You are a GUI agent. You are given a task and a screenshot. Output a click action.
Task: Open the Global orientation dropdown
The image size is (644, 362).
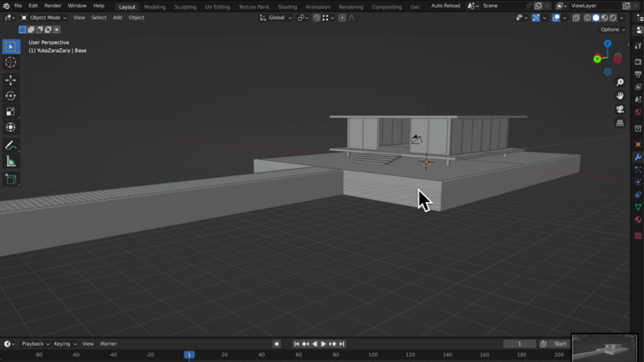click(275, 18)
